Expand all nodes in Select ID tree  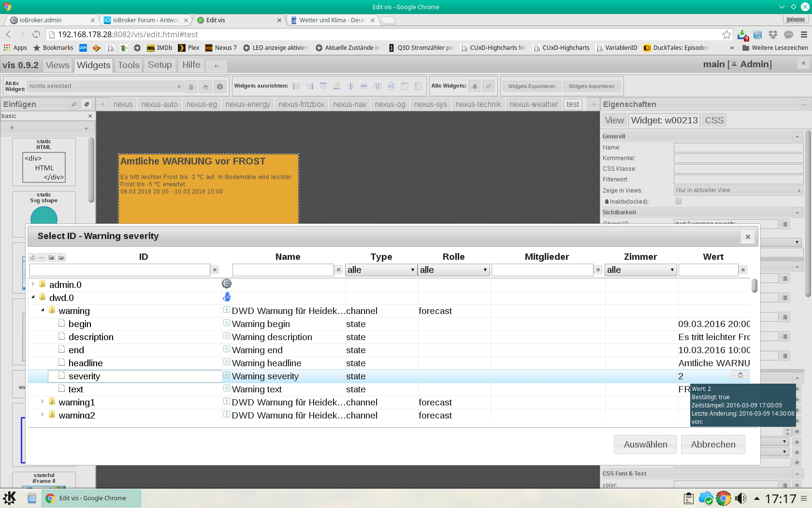click(61, 257)
